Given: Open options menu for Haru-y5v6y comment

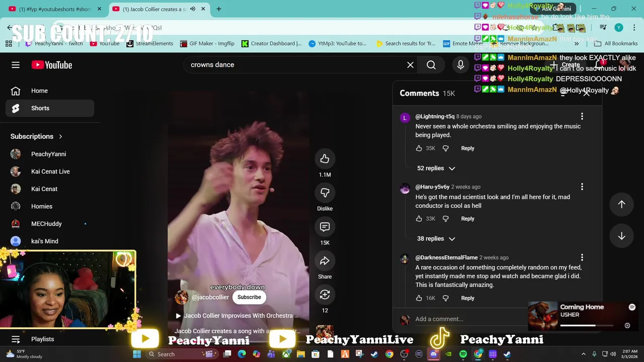Looking at the screenshot, I should [582, 187].
